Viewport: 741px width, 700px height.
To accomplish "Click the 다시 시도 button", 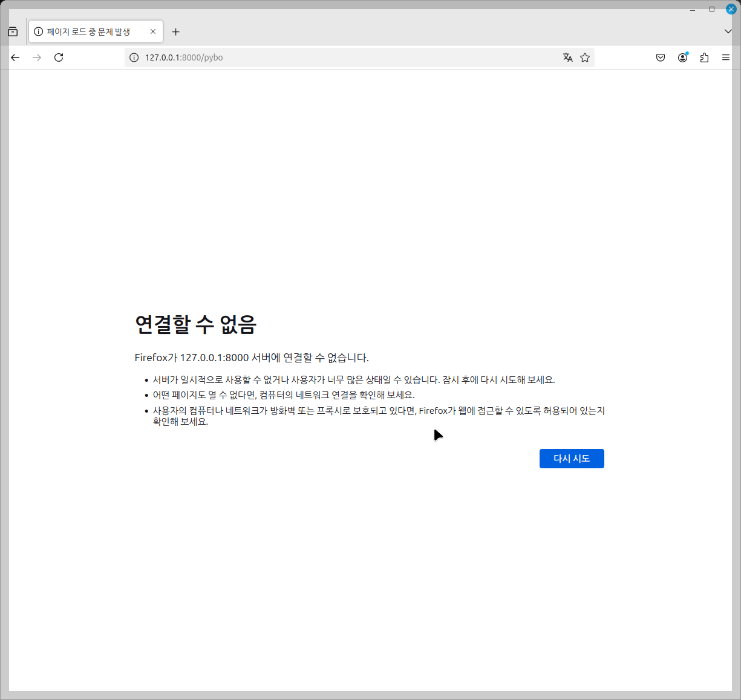I will click(572, 459).
